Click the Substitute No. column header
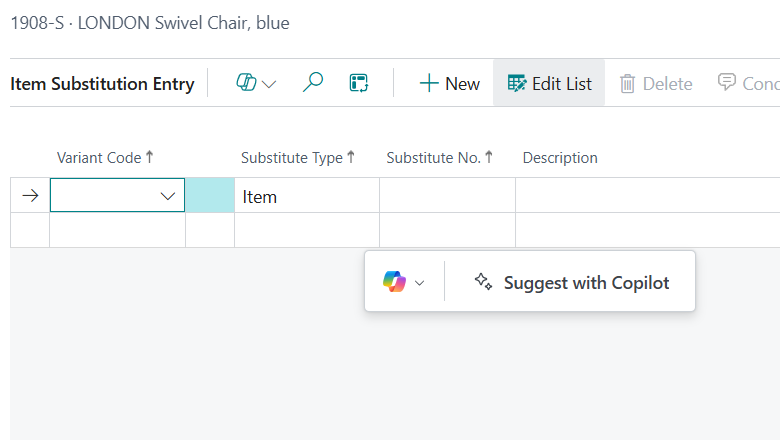Screen dimensions: 780x440 (x=439, y=157)
